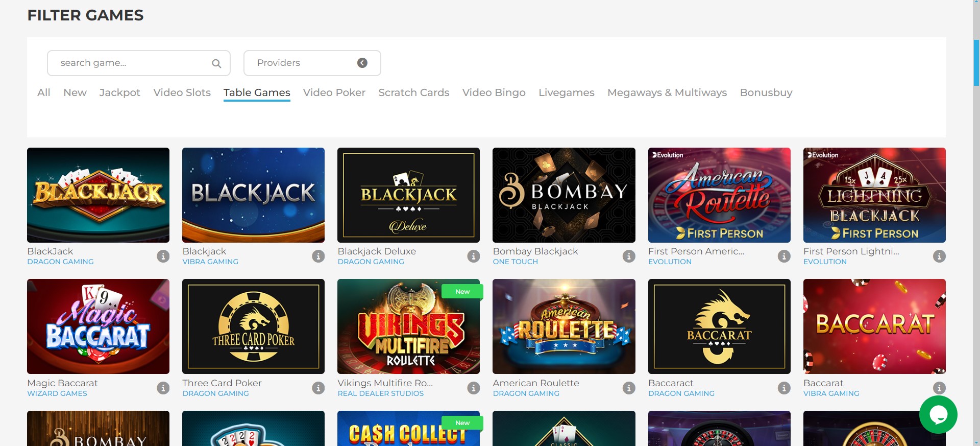View info for Dragon Gaming Baccaract
Viewport: 980px width, 446px height.
pyautogui.click(x=784, y=388)
